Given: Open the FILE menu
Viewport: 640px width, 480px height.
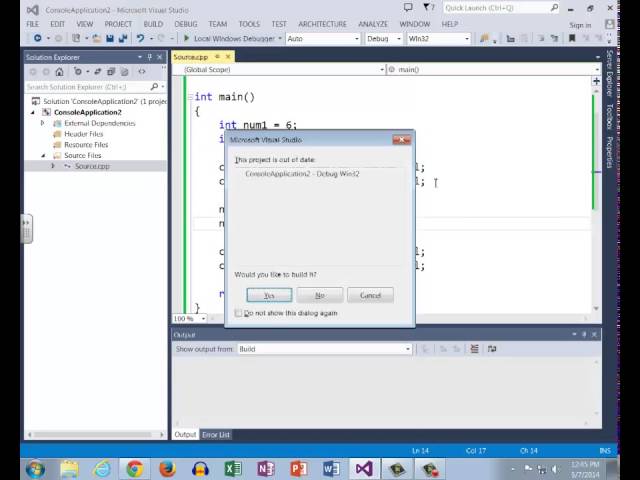Looking at the screenshot, I should (33, 24).
